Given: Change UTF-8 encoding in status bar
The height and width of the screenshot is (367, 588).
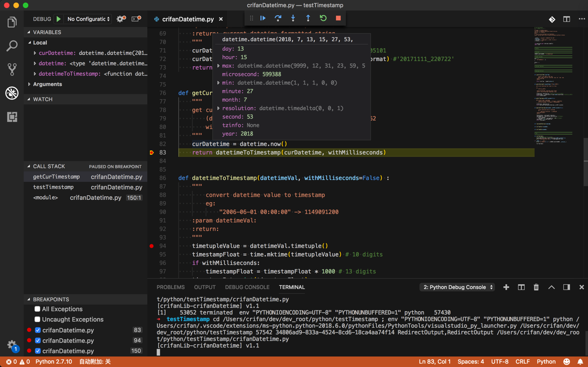Looking at the screenshot, I should (x=500, y=362).
